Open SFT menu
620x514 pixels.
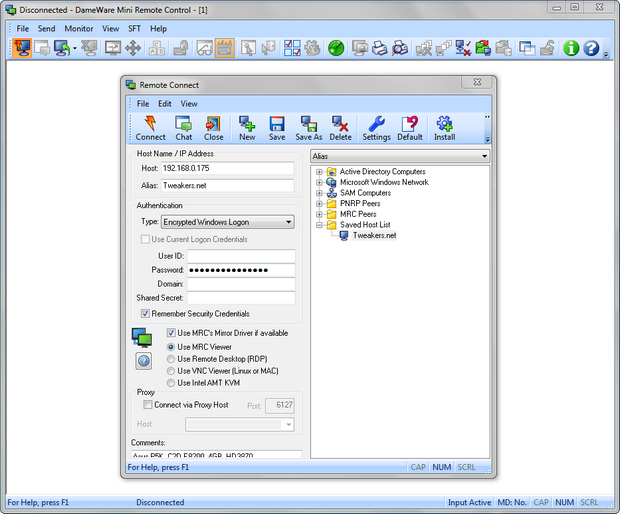coord(134,28)
